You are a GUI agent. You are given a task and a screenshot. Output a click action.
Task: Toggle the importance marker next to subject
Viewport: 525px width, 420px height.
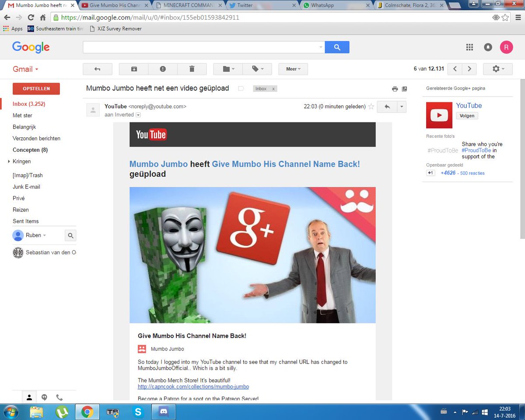(241, 88)
